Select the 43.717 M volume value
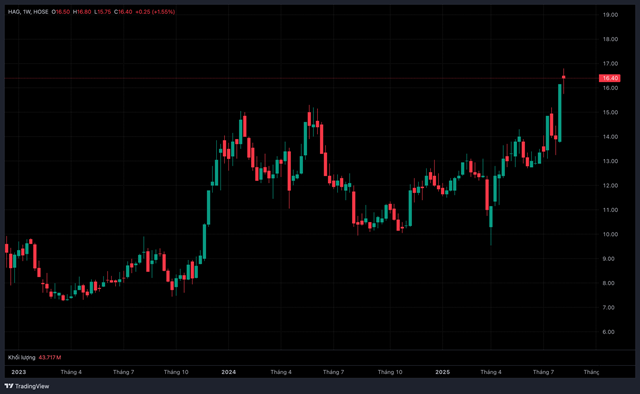The image size is (640, 394). 50,357
